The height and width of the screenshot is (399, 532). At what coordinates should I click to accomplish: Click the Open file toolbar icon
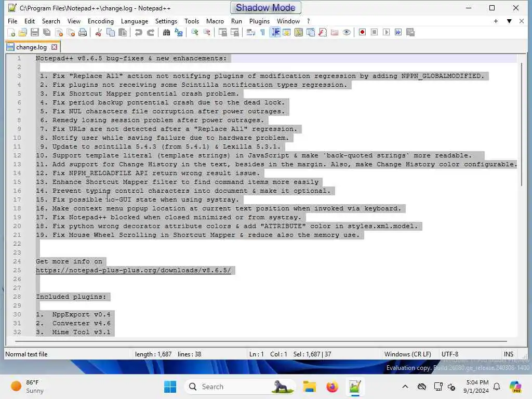pos(23,33)
